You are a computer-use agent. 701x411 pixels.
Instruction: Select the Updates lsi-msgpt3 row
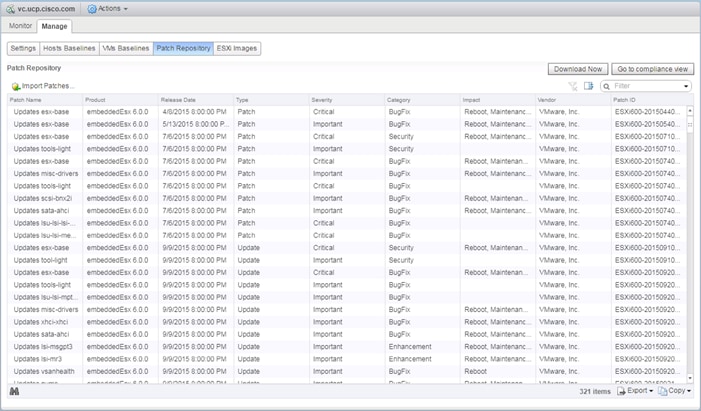click(347, 347)
